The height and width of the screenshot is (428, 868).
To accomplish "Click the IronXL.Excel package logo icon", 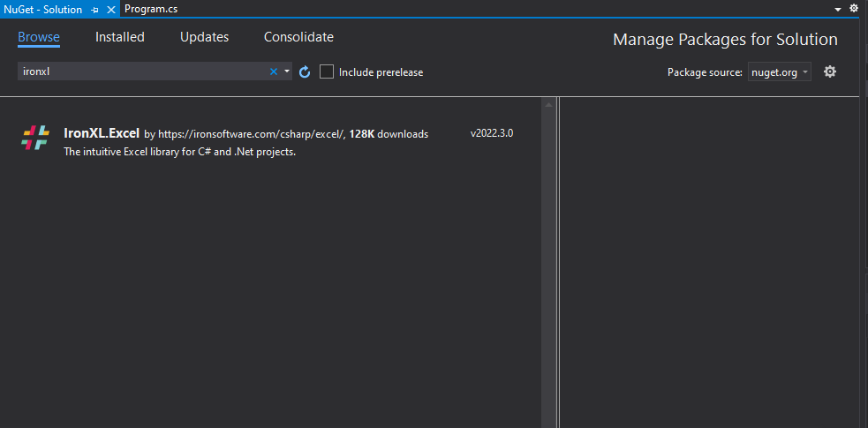I will (35, 139).
